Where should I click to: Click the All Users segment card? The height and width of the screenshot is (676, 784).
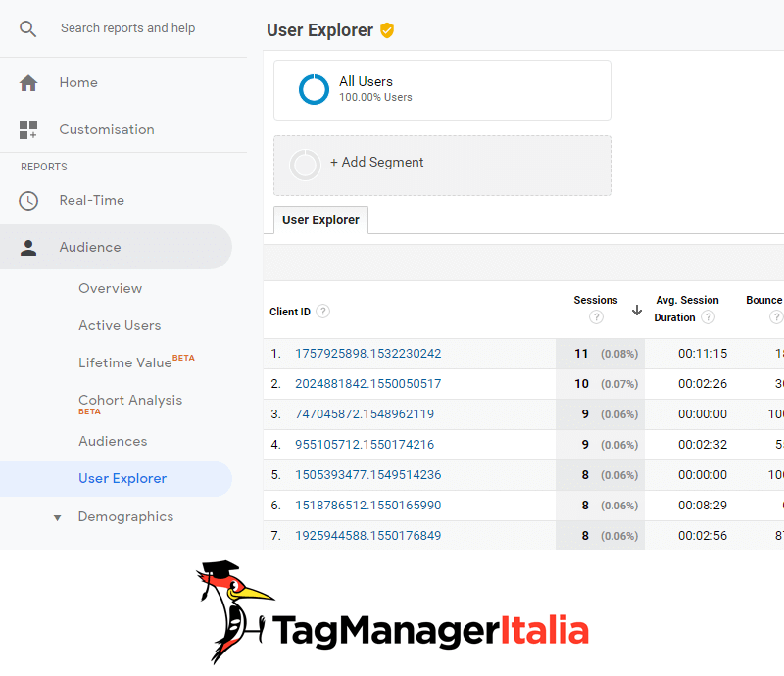443,90
